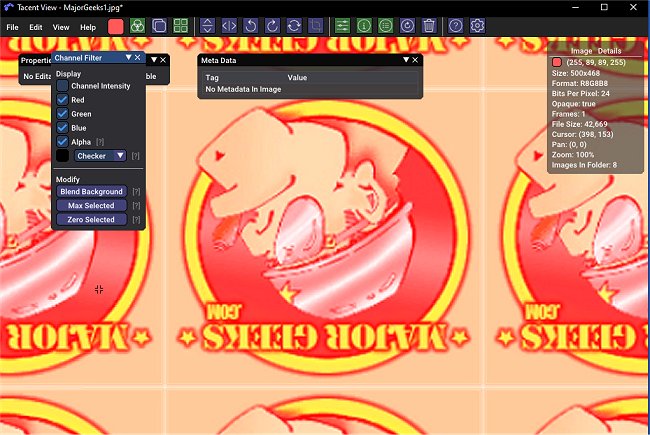
Task: Toggle the property editor sliders icon
Action: [342, 26]
